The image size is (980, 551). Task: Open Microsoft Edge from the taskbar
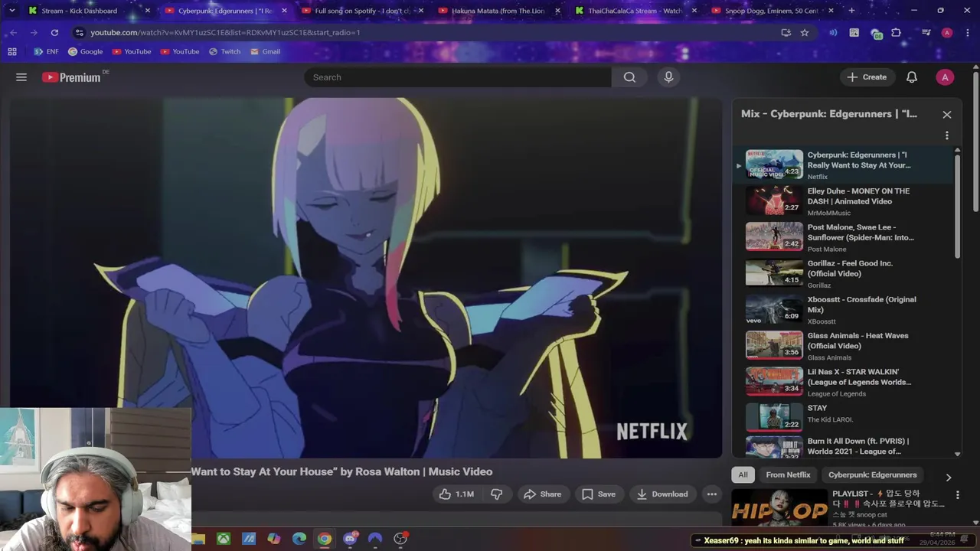pos(299,539)
